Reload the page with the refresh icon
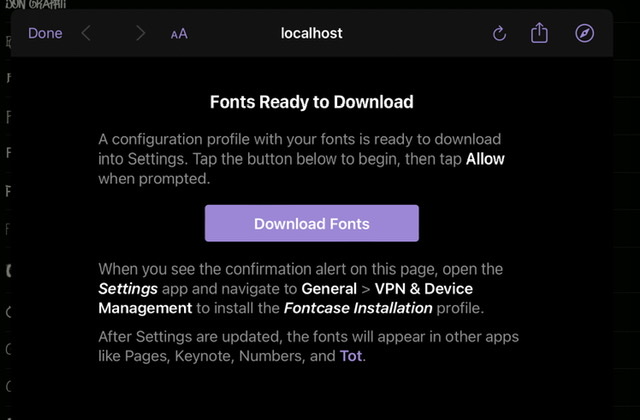The image size is (640, 420). pyautogui.click(x=500, y=33)
